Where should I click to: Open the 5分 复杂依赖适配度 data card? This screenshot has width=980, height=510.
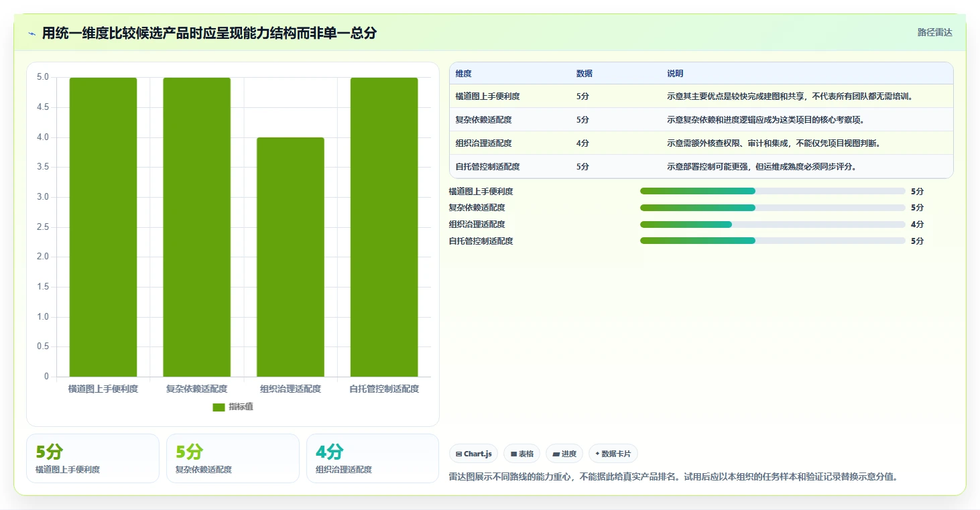click(x=233, y=458)
